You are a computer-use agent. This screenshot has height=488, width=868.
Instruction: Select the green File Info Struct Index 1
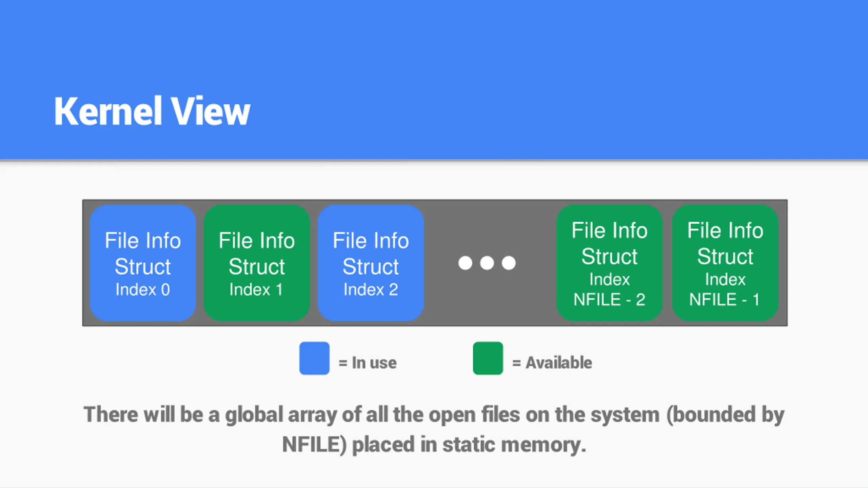(x=257, y=263)
